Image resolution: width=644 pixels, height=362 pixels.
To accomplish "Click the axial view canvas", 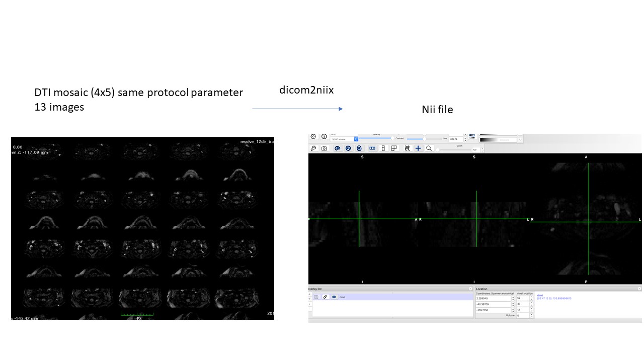I will (586, 220).
